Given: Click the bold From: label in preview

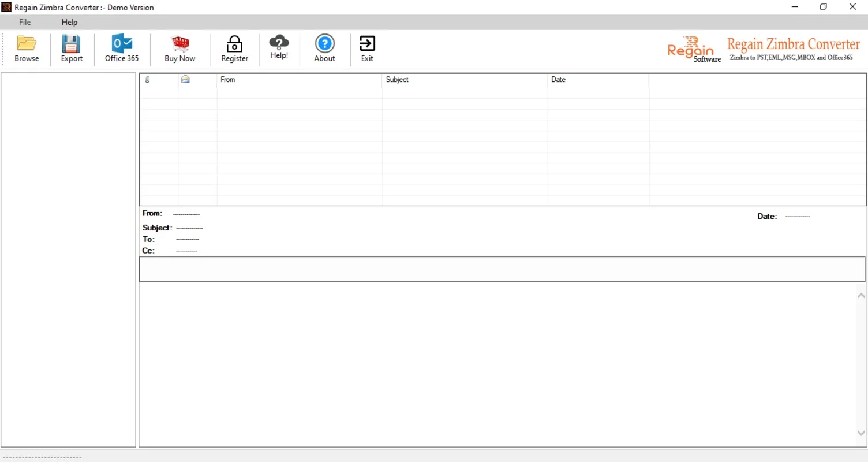Looking at the screenshot, I should [x=152, y=213].
